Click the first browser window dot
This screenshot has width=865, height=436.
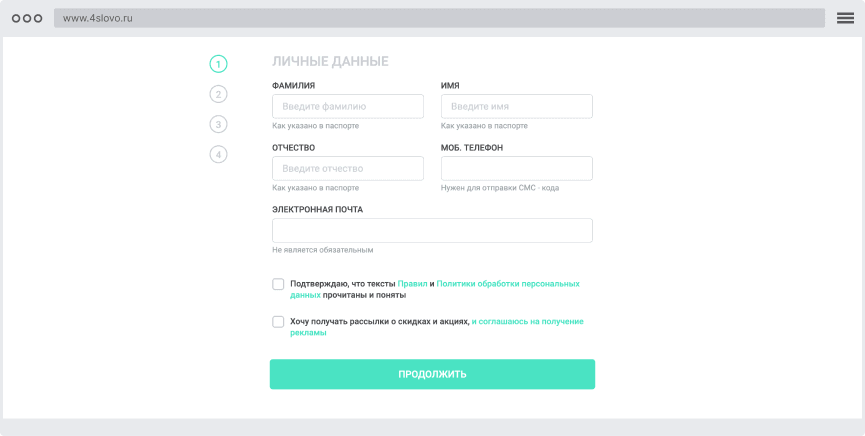click(16, 18)
